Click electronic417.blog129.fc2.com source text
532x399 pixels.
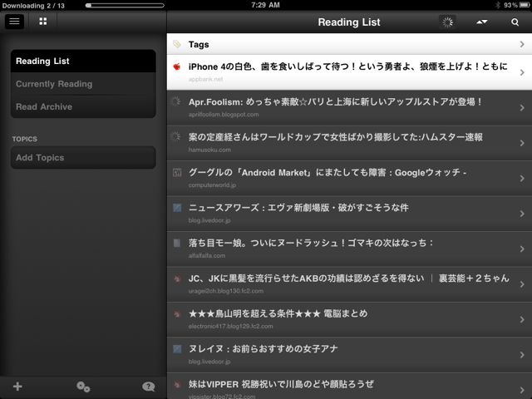[x=231, y=326]
